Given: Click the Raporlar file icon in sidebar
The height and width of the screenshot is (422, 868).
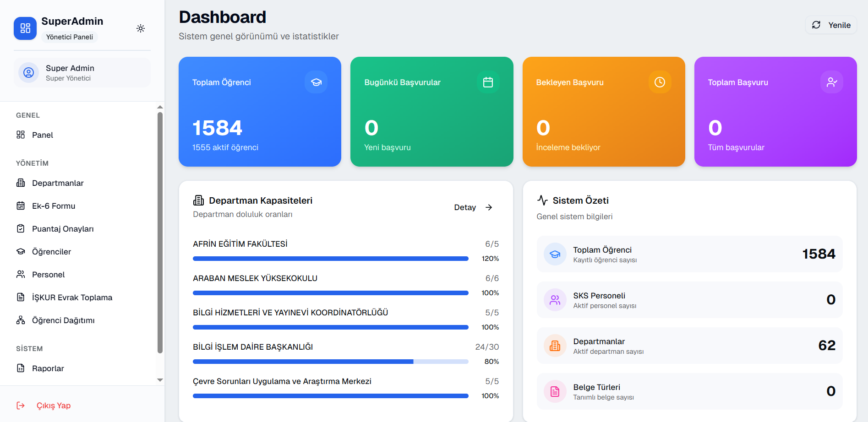Looking at the screenshot, I should 21,368.
